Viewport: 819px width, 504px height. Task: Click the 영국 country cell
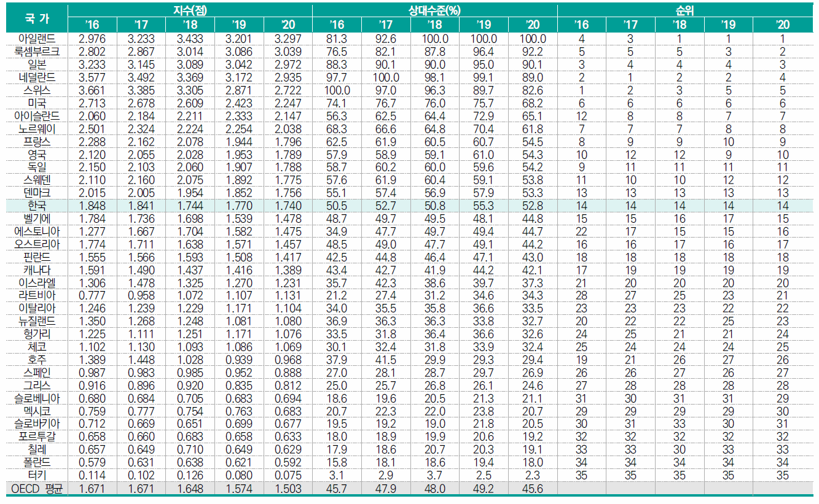[37, 154]
